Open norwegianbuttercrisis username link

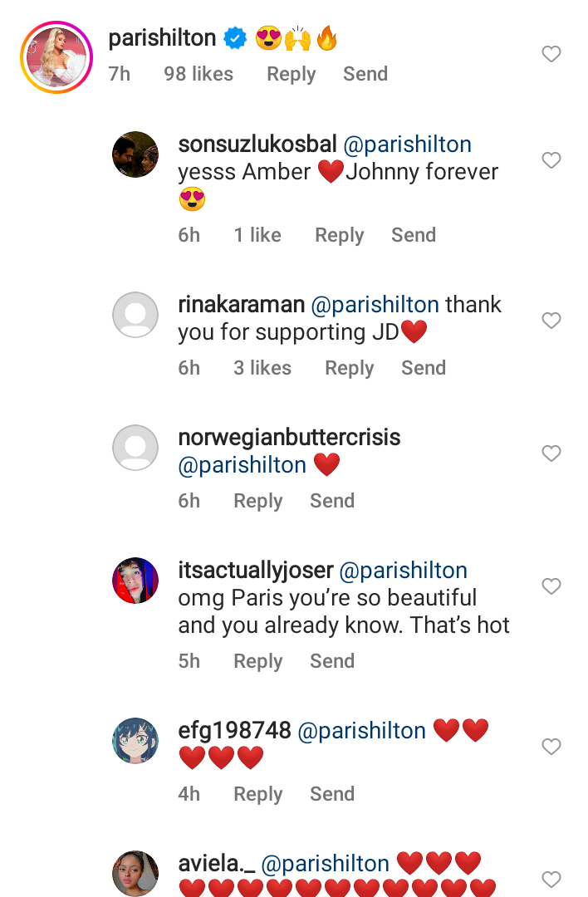tap(289, 438)
